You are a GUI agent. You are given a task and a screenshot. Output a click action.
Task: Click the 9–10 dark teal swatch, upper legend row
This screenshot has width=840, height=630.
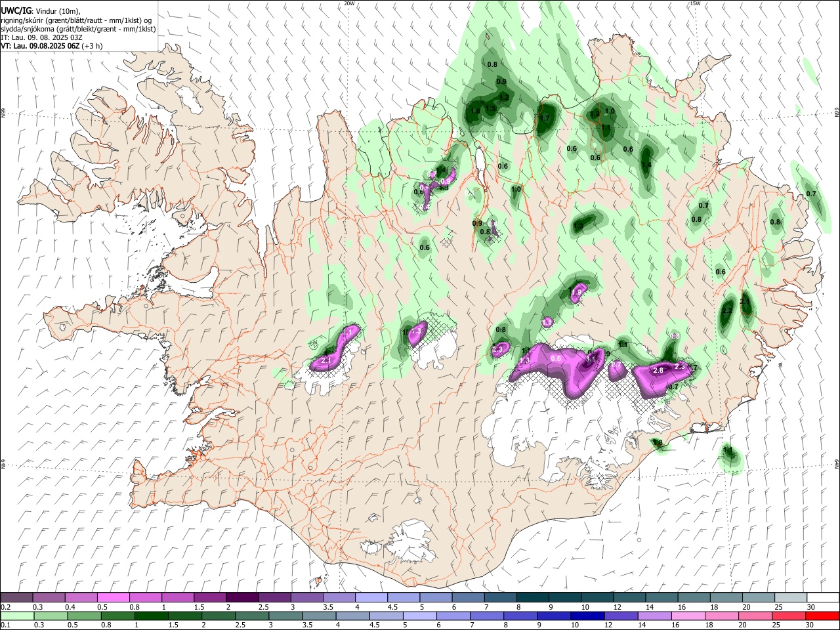pos(564,597)
